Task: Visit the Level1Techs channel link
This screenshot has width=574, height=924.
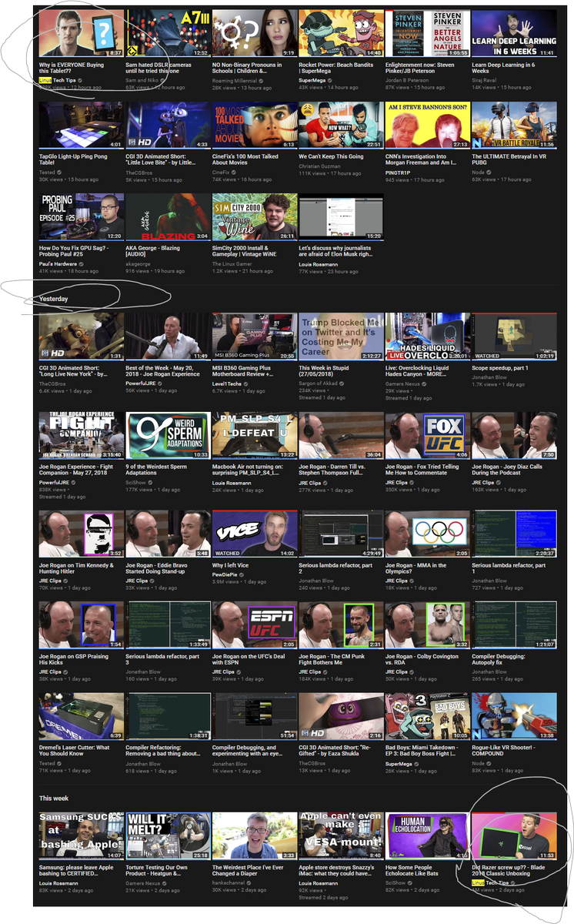Action: coord(229,383)
